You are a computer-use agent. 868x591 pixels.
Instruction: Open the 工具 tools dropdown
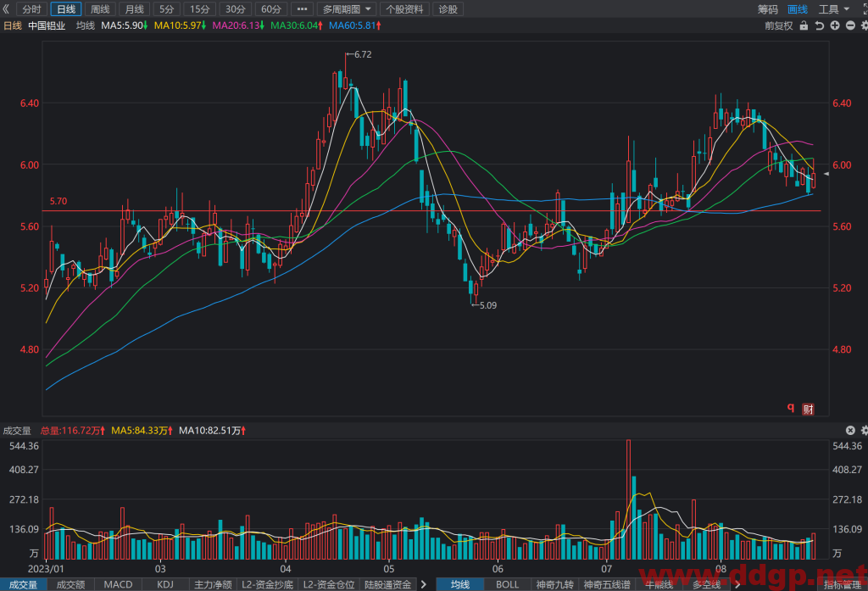coord(834,8)
